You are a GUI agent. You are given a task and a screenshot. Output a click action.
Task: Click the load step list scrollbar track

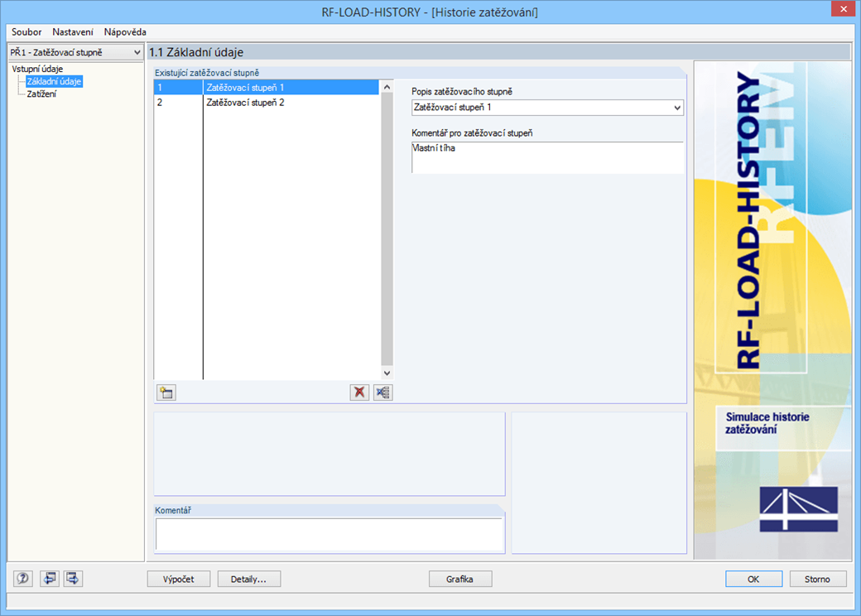pos(387,229)
